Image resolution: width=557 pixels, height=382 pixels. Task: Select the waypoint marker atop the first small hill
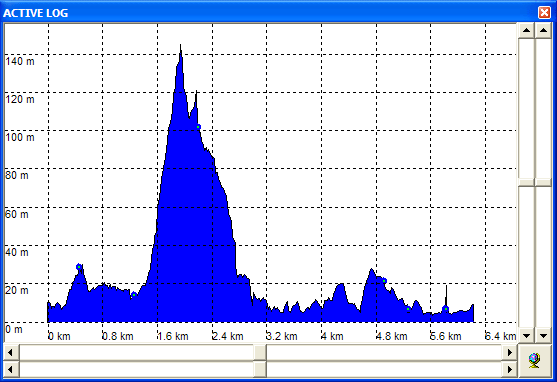(79, 267)
